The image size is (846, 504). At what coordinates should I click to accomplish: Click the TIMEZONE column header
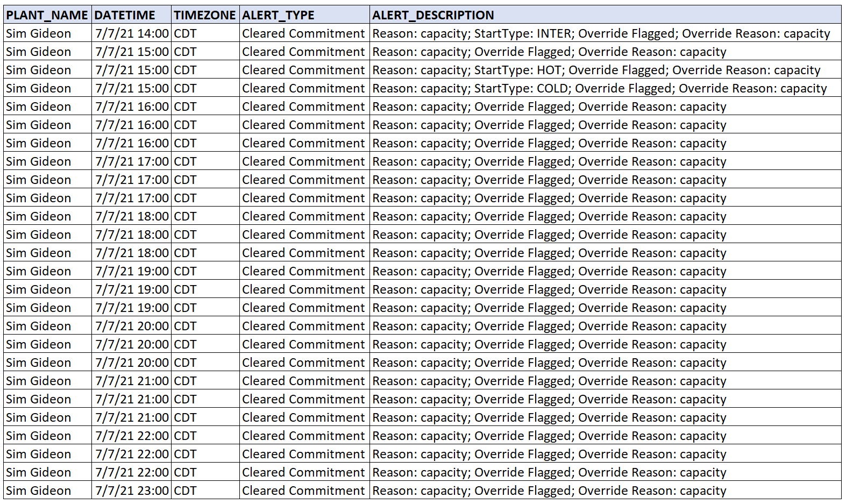click(205, 15)
